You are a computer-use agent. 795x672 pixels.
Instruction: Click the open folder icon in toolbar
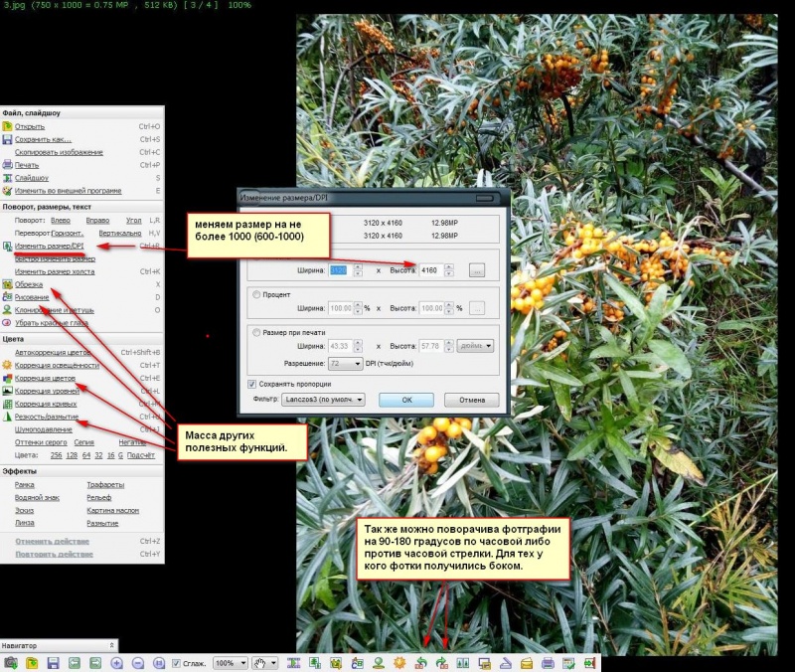pyautogui.click(x=32, y=663)
